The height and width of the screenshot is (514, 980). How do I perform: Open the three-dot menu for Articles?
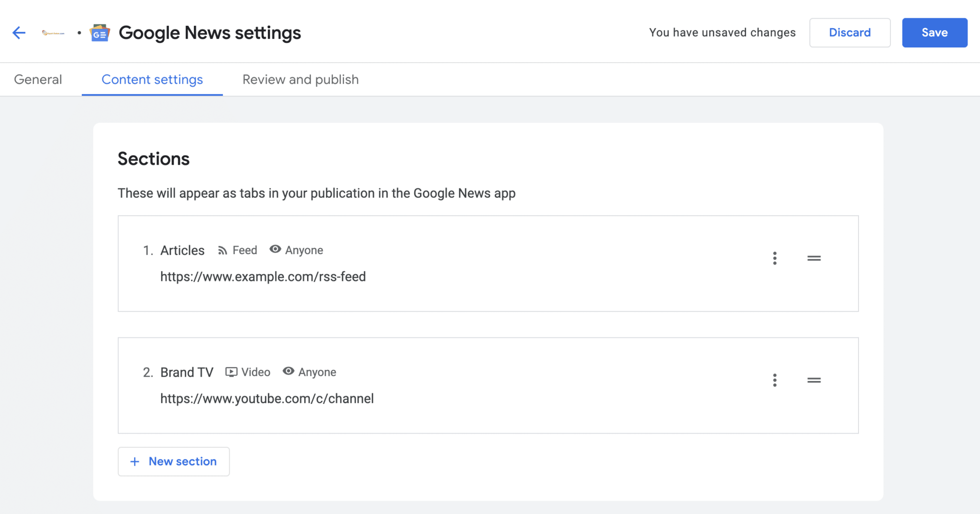pos(774,258)
